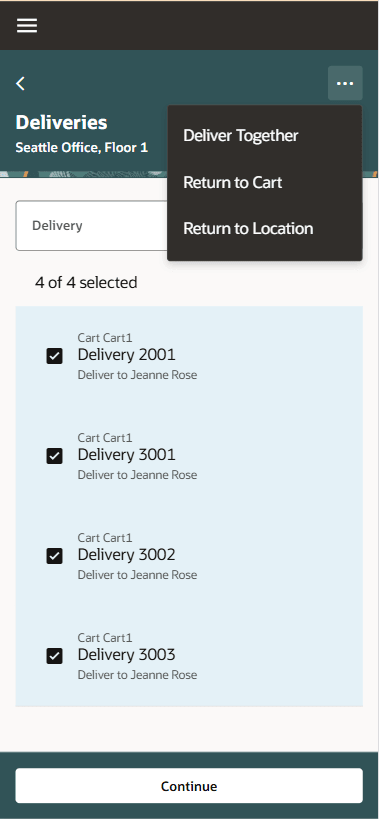The image size is (379, 819).
Task: Click Deliver to Jeanne Rose under Delivery 3003
Action: pos(137,675)
